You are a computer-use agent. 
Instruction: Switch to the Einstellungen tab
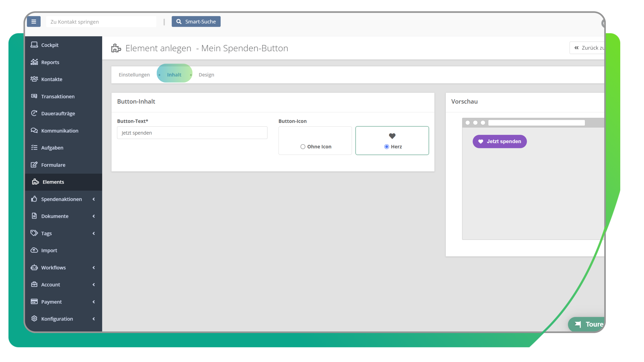click(x=134, y=75)
